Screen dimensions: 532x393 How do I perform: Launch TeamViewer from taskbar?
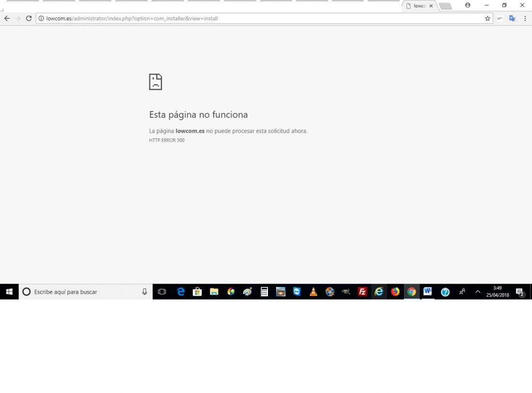coord(297,292)
